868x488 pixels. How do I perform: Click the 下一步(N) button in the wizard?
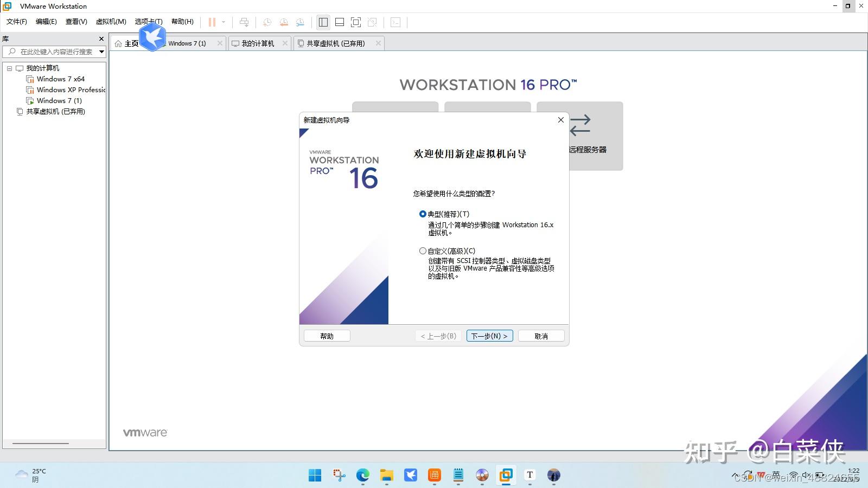[489, 336]
